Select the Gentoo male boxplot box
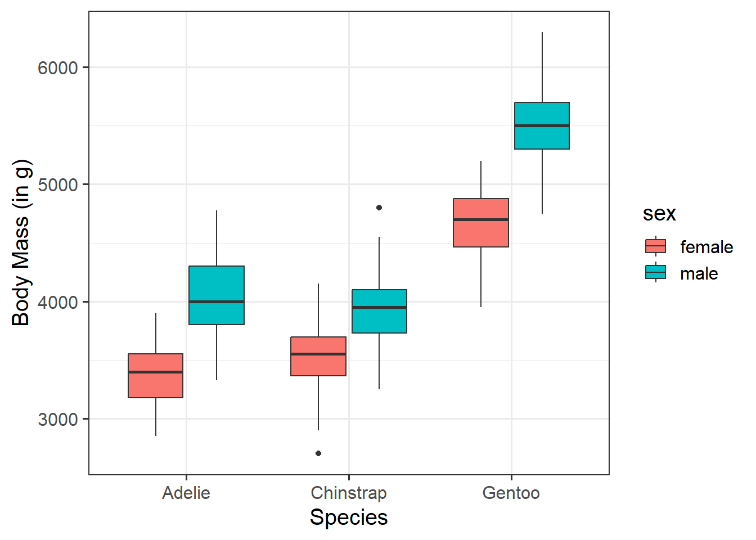The height and width of the screenshot is (540, 756). (x=542, y=125)
